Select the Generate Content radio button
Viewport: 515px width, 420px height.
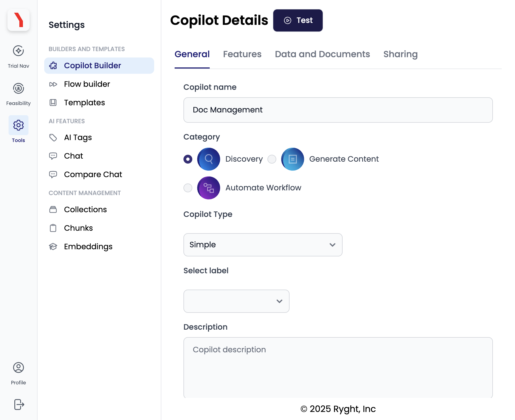point(272,159)
